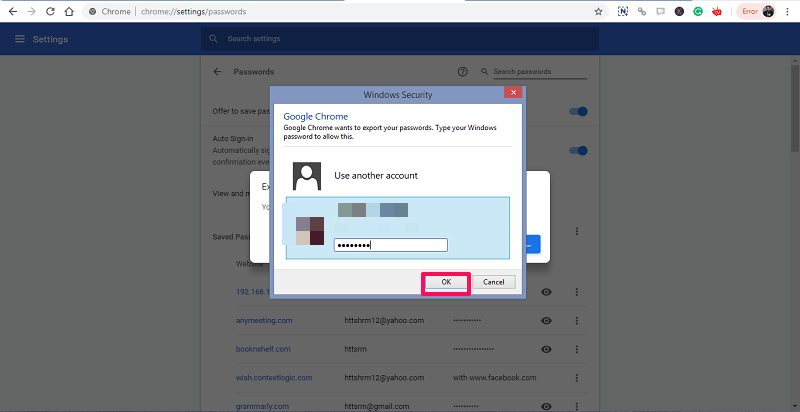Open more actions for wish.contextlogic.com row
Image resolution: width=800 pixels, height=412 pixels.
tap(577, 378)
